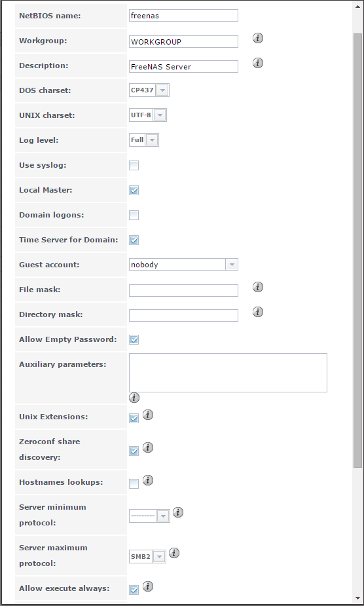The height and width of the screenshot is (606, 364).
Task: Select Server minimum protocol dropdown
Action: [x=149, y=516]
